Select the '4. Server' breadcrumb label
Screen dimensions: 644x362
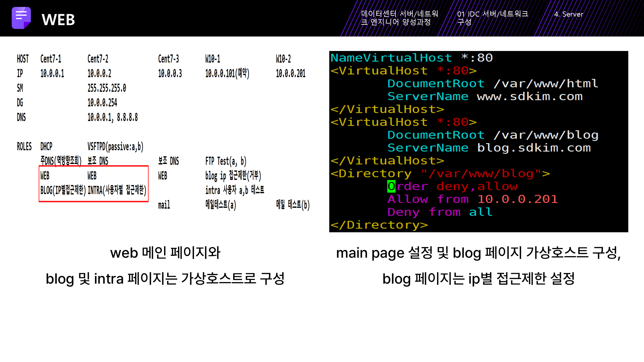click(568, 14)
